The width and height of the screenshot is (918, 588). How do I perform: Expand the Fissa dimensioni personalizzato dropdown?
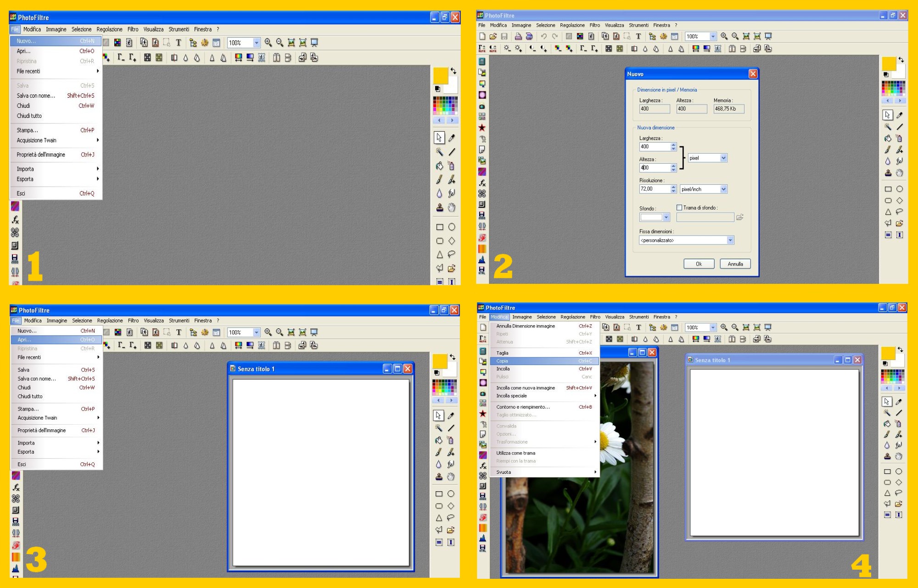click(x=730, y=240)
